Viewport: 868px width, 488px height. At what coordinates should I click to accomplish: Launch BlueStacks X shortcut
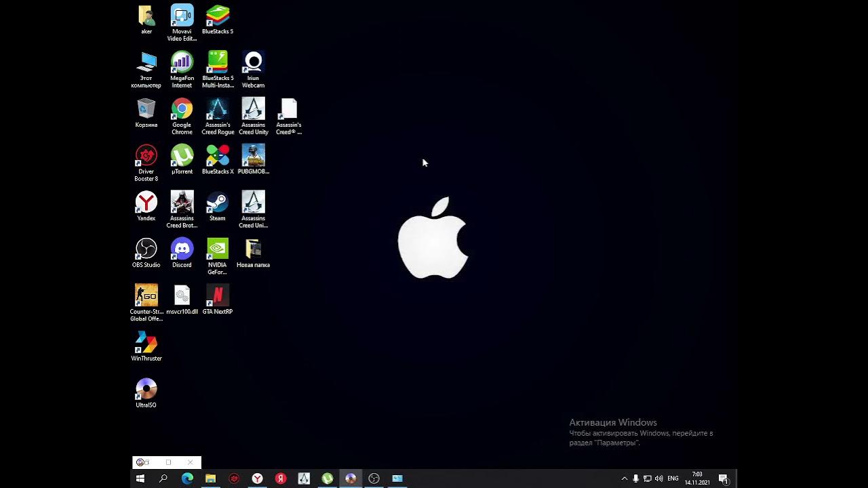(x=218, y=160)
